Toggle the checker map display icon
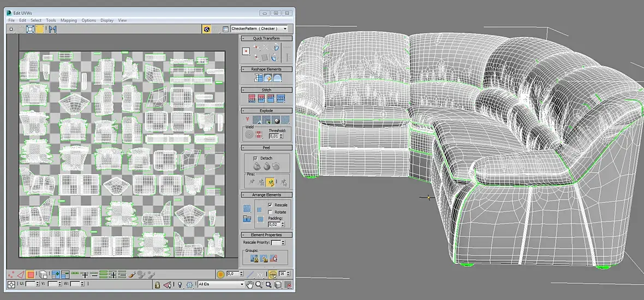 (207, 29)
